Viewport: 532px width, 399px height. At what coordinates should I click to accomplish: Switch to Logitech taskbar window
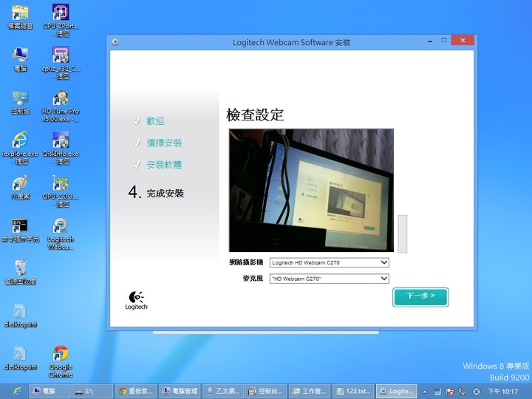[x=397, y=391]
